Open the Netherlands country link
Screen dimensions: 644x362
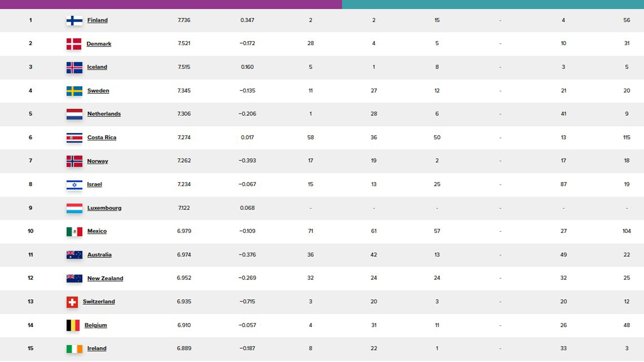point(104,114)
